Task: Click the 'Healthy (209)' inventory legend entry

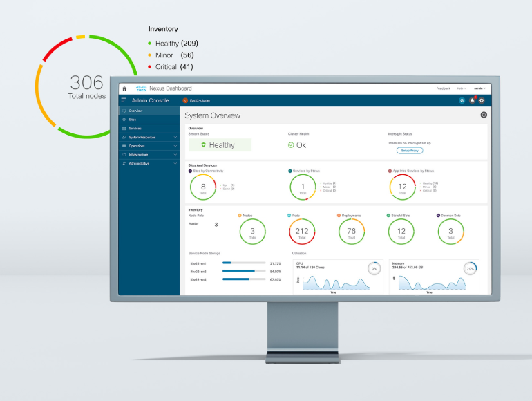Action: (173, 44)
